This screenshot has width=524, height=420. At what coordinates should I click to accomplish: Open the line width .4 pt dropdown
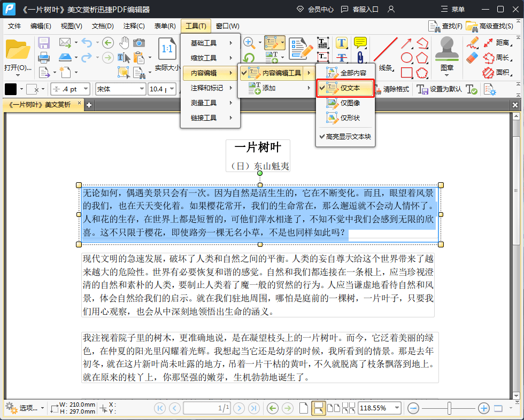pyautogui.click(x=86, y=89)
